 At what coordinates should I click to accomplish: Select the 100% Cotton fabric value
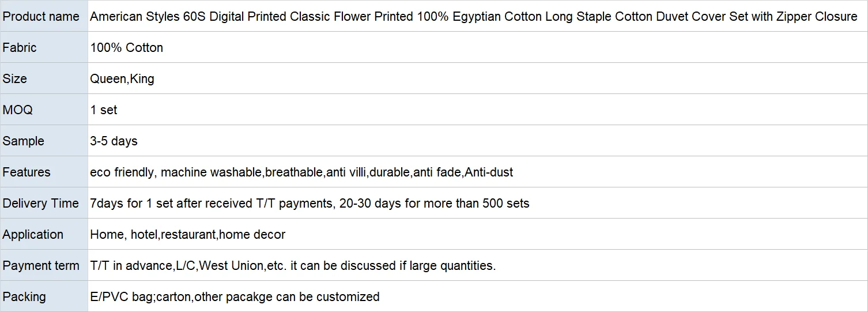tap(126, 48)
